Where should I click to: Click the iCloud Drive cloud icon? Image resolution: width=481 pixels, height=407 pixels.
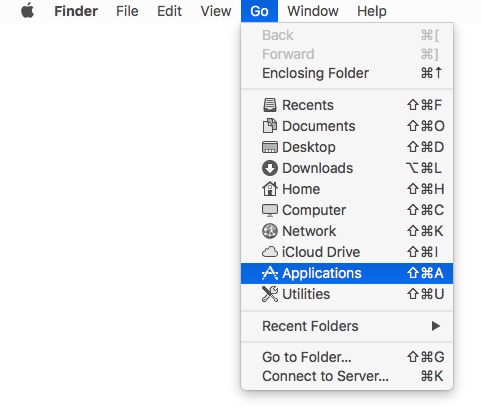click(x=270, y=252)
